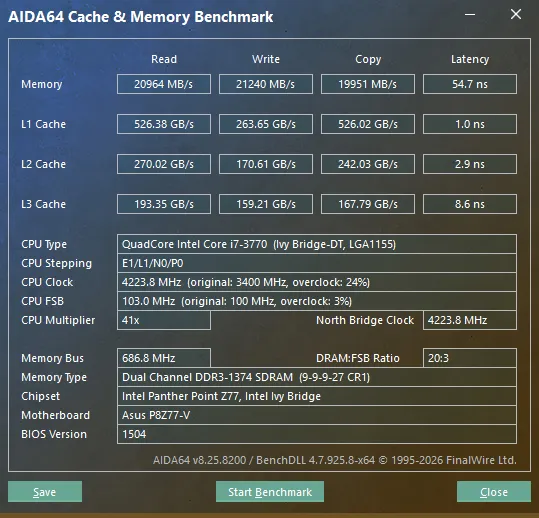Viewport: 539px width, 518px height.
Task: Click the window title AIDA64 Cache & Memory Benchmark
Action: point(141,17)
